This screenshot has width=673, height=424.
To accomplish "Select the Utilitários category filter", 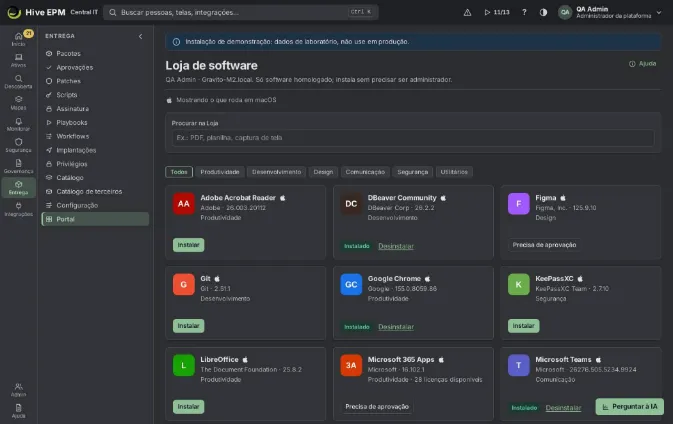I will tap(454, 172).
